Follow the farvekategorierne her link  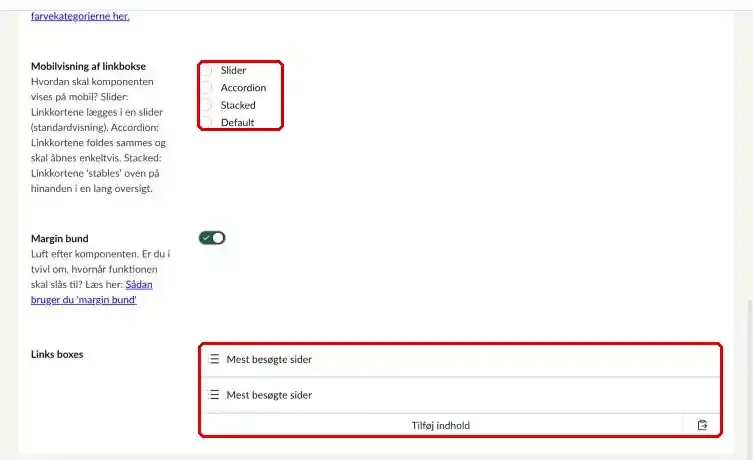click(x=80, y=16)
